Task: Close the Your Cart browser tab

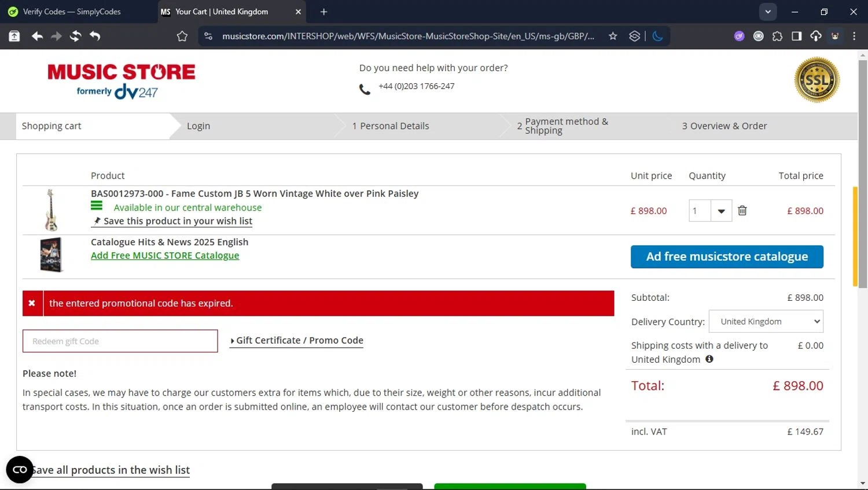Action: click(x=299, y=12)
